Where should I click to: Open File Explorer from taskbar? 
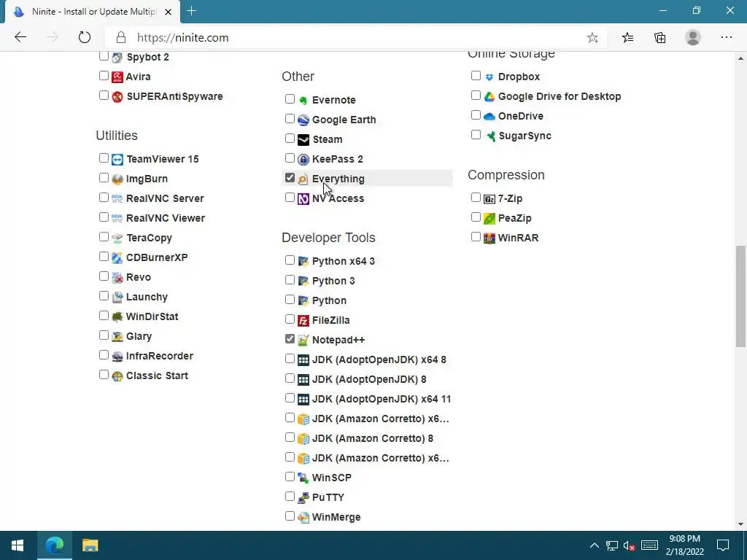90,545
